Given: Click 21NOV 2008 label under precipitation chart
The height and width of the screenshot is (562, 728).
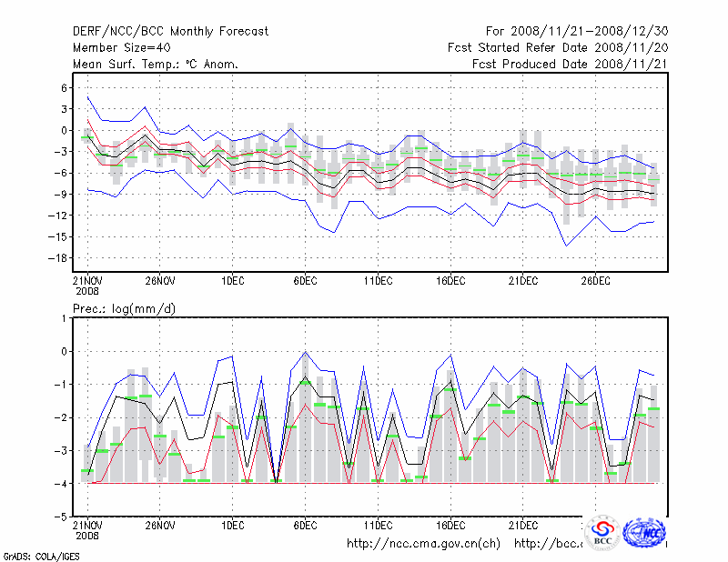Looking at the screenshot, I should pos(87,530).
